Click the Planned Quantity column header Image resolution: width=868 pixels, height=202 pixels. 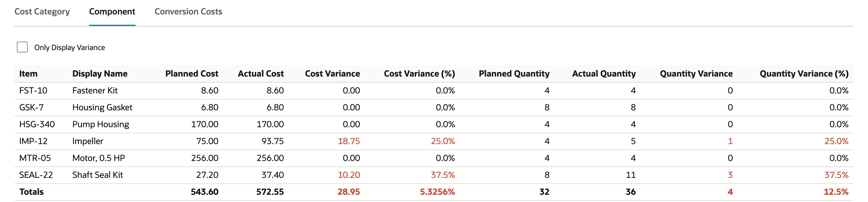pos(514,74)
